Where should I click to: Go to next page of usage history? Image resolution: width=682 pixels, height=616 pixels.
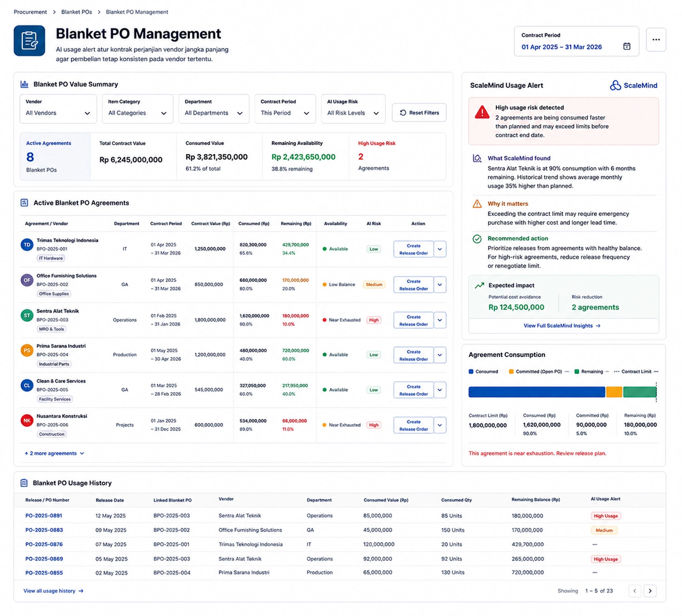(650, 591)
